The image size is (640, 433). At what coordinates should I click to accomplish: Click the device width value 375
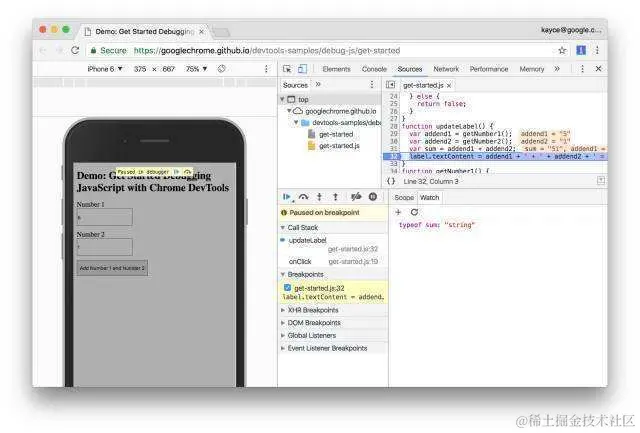click(x=140, y=69)
